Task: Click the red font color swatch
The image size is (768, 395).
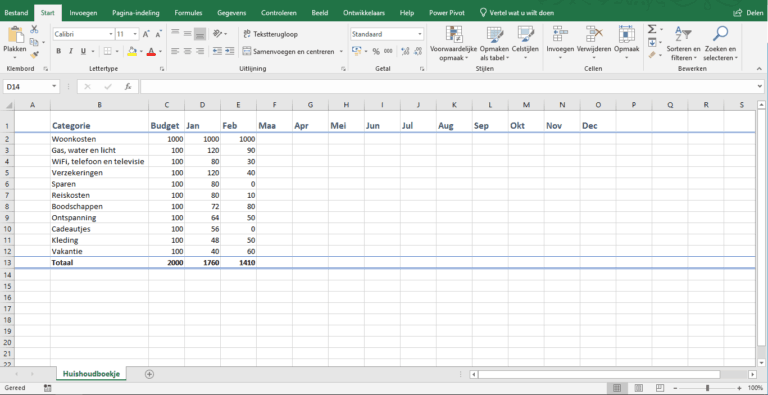Action: coord(151,51)
